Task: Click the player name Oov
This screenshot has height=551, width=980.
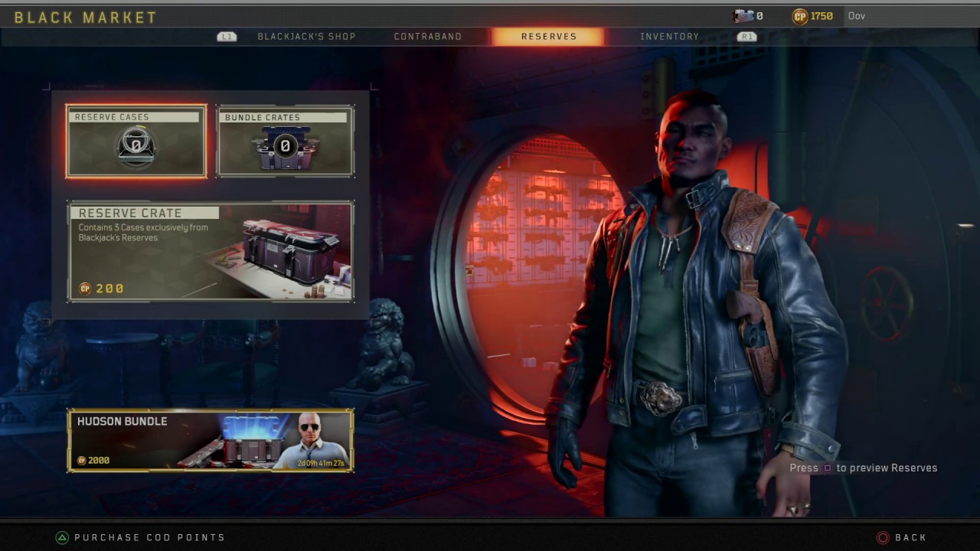Action: [x=857, y=16]
